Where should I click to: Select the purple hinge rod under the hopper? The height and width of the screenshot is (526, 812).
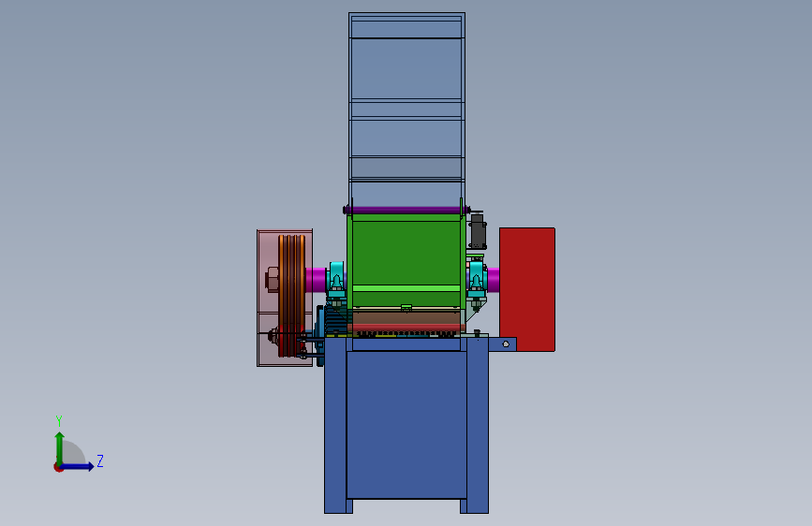[406, 211]
